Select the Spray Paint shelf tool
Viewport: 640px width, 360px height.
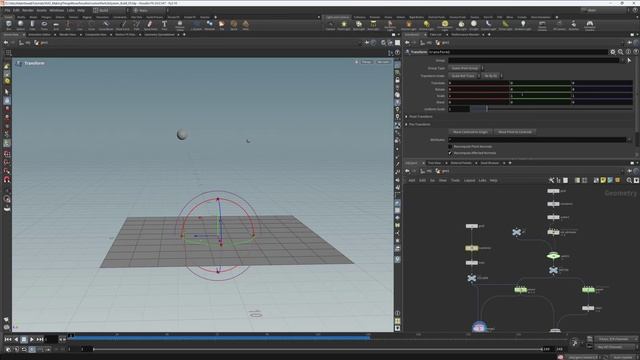150,25
